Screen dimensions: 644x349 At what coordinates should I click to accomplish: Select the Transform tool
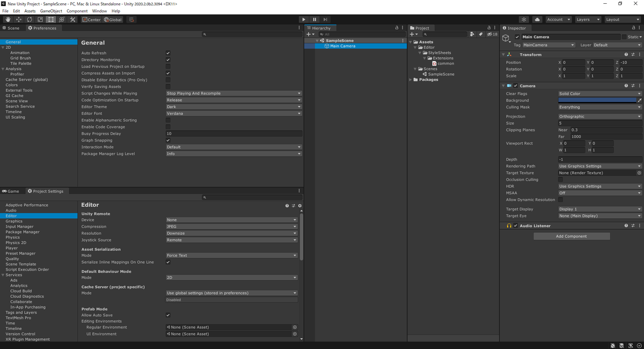tap(62, 19)
